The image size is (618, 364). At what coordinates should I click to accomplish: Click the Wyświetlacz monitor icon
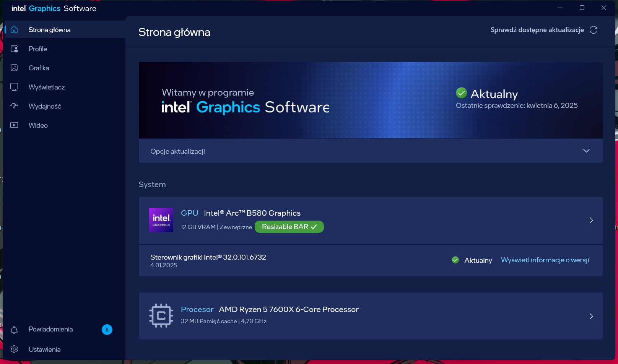14,87
